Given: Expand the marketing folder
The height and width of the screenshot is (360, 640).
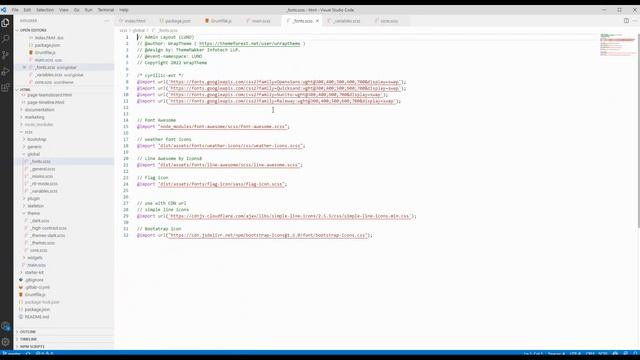Looking at the screenshot, I should point(34,117).
